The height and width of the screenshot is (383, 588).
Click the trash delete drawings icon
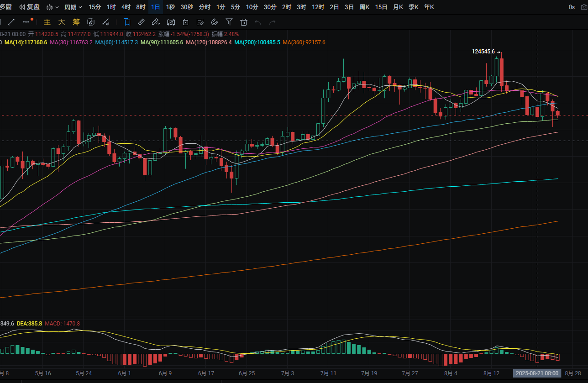(244, 22)
